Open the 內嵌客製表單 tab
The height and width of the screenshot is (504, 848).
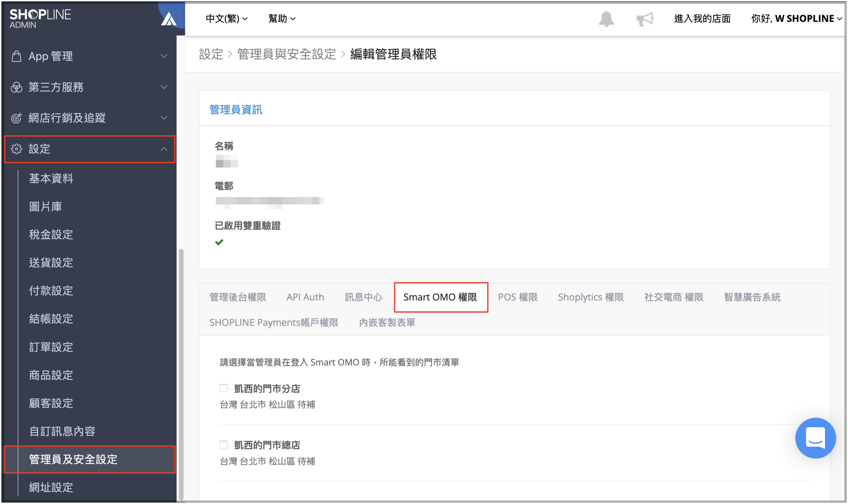coord(387,322)
